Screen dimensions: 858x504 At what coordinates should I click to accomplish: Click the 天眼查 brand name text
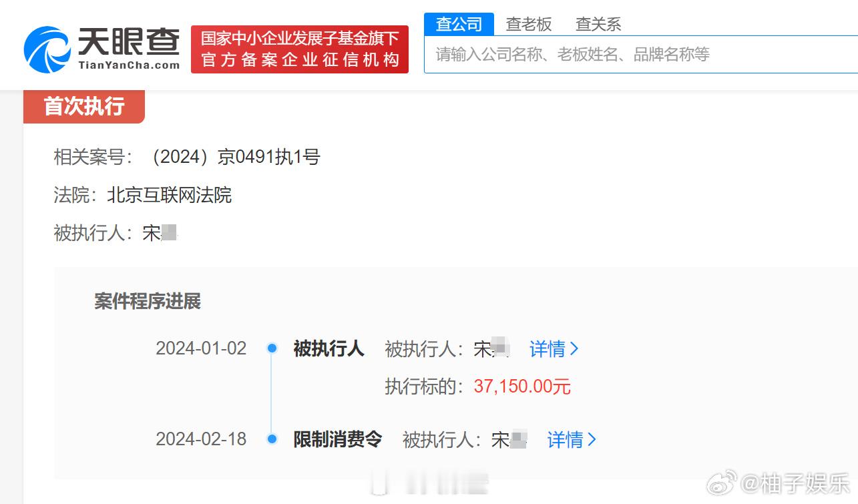129,42
